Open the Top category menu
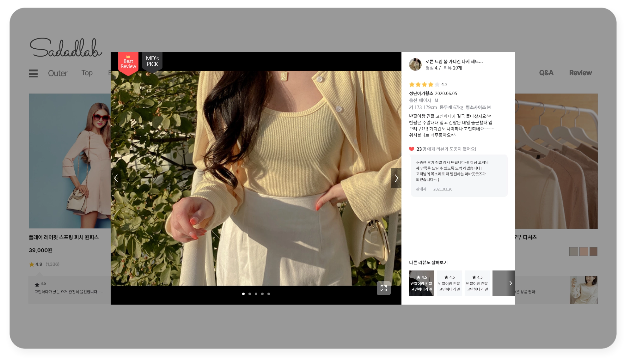 pyautogui.click(x=87, y=73)
